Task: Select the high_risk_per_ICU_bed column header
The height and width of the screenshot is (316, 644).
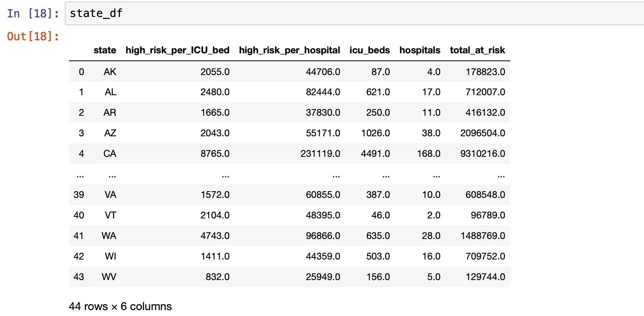Action: [x=177, y=50]
